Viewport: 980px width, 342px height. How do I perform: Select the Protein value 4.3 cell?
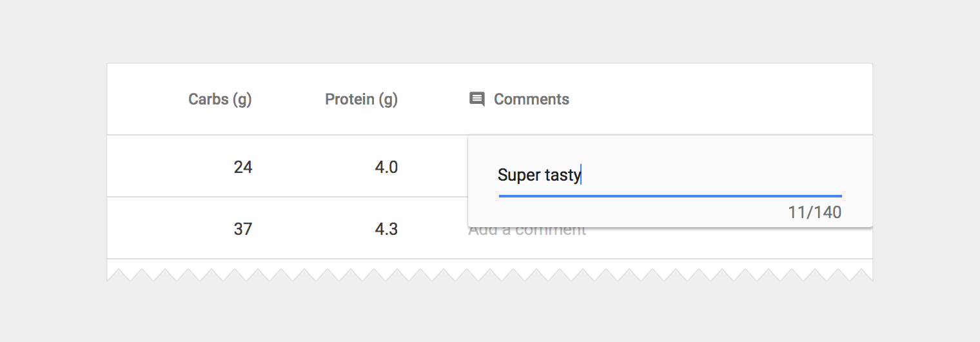[x=386, y=229]
